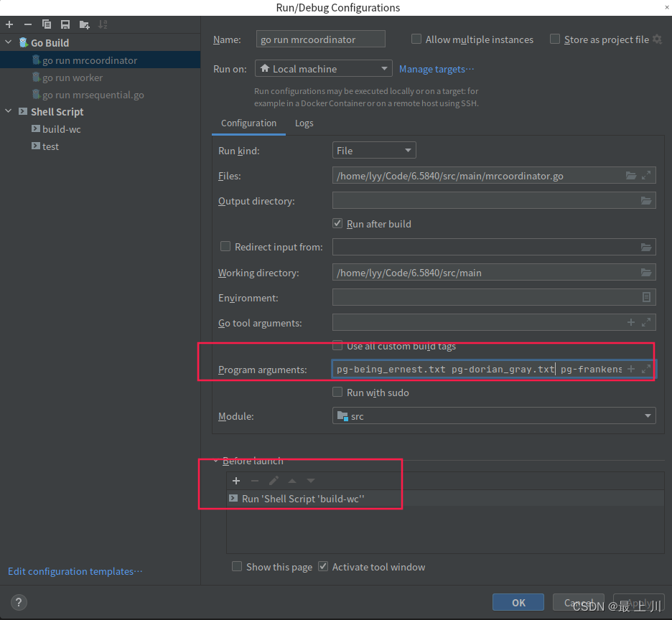The image size is (672, 620).
Task: Click the save configuration icon
Action: coord(65,24)
